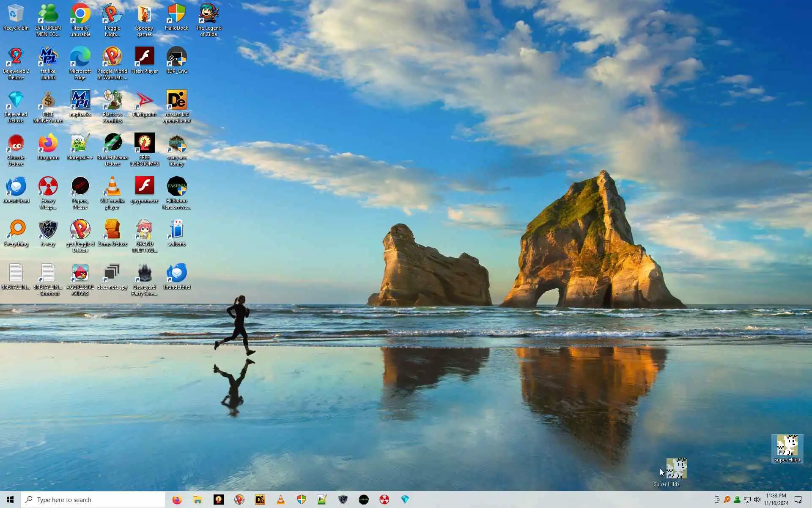This screenshot has width=812, height=508.
Task: Open the volume control in system tray
Action: click(x=757, y=500)
